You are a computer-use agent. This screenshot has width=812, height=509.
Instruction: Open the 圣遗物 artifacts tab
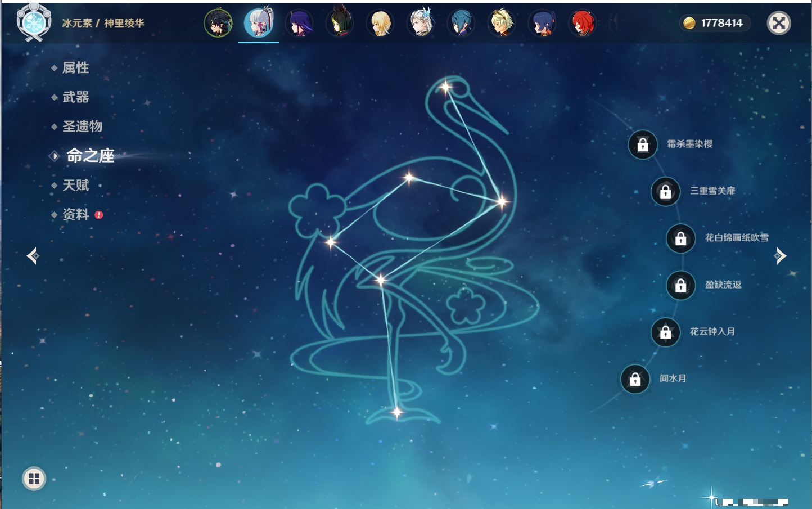(82, 127)
